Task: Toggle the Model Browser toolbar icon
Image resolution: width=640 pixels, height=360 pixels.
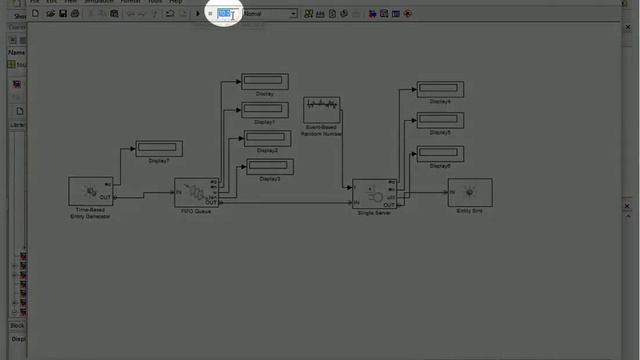Action: click(x=396, y=14)
